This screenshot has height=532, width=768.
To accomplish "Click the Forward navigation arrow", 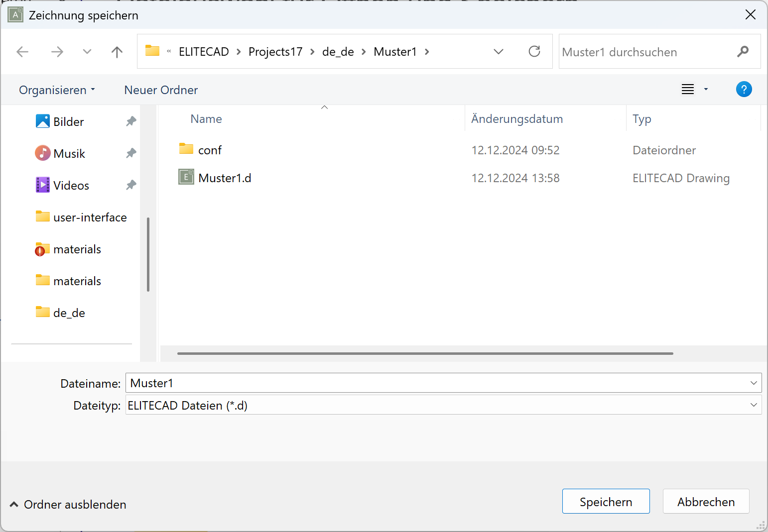I will (x=57, y=52).
